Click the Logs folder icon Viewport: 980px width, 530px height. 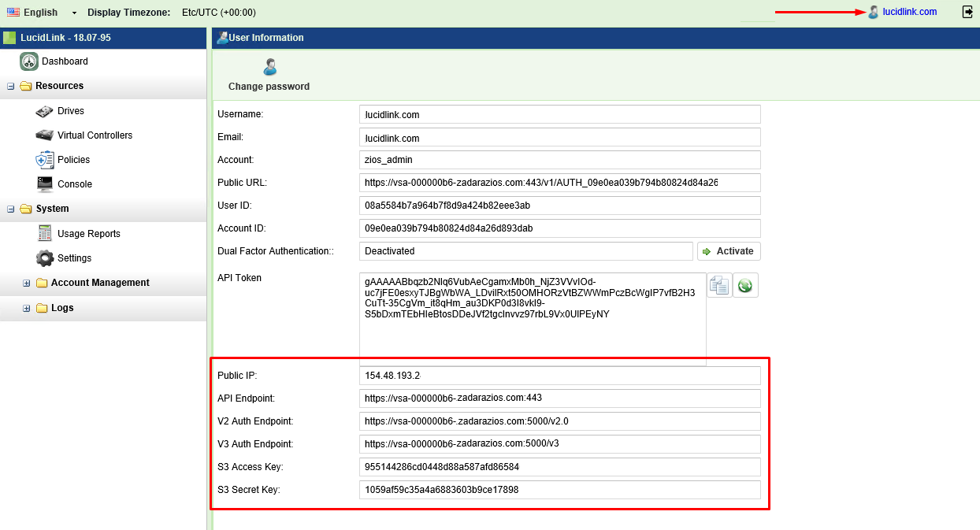point(42,308)
